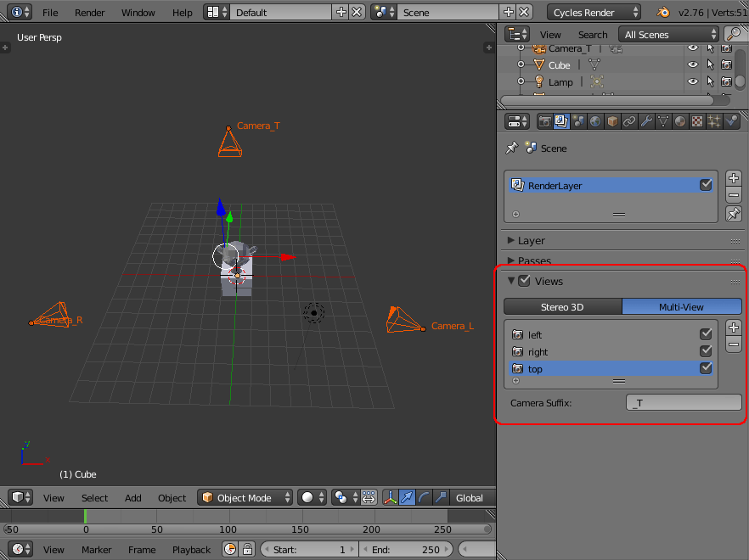This screenshot has width=749, height=560.
Task: Select the scale manipulator icon
Action: [x=441, y=497]
